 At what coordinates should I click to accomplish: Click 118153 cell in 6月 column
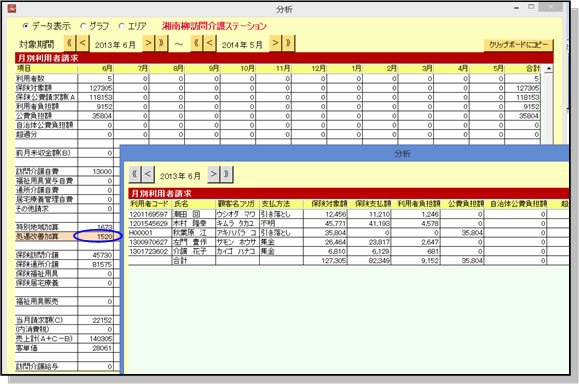[96, 97]
